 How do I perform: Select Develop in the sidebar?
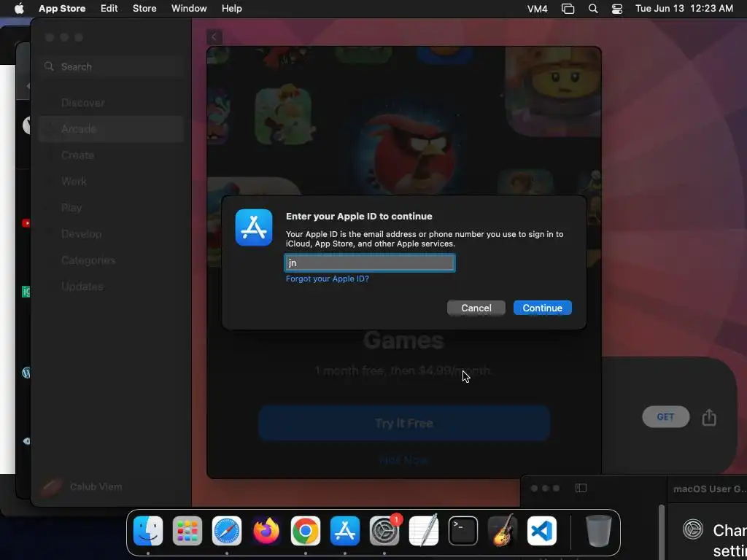112,234
